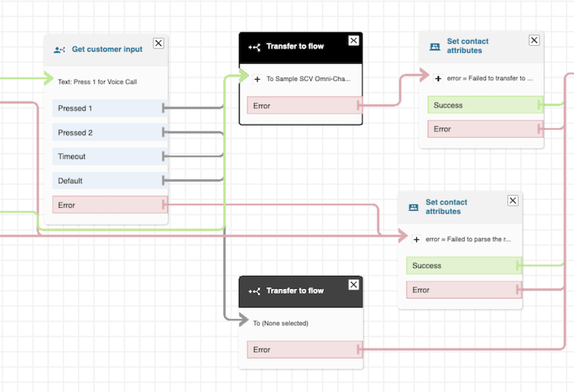Open the To None selected destination link
This screenshot has width=574, height=392.
click(281, 323)
